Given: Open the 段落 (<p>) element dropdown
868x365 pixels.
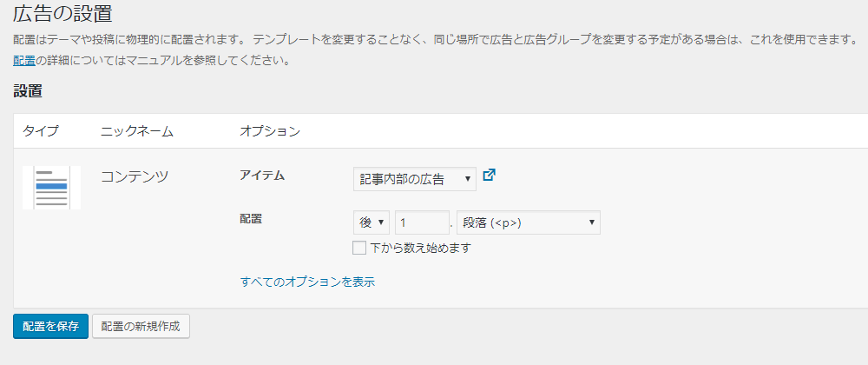Looking at the screenshot, I should tap(529, 222).
